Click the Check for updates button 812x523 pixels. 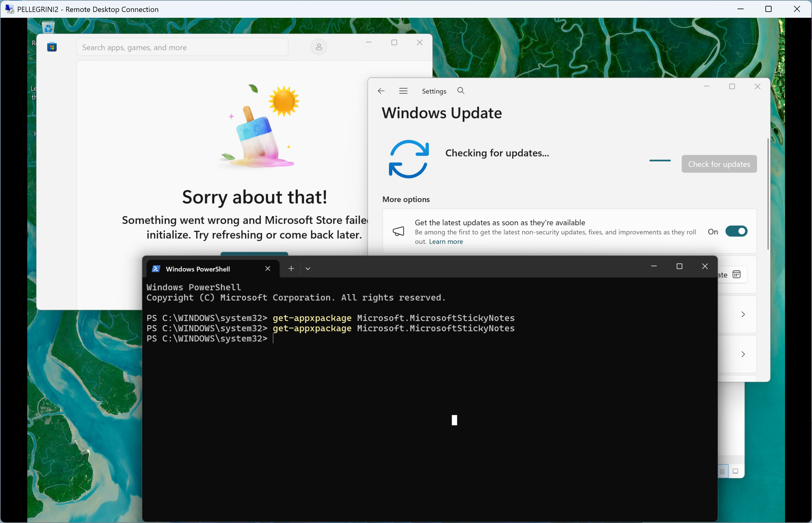coord(719,164)
